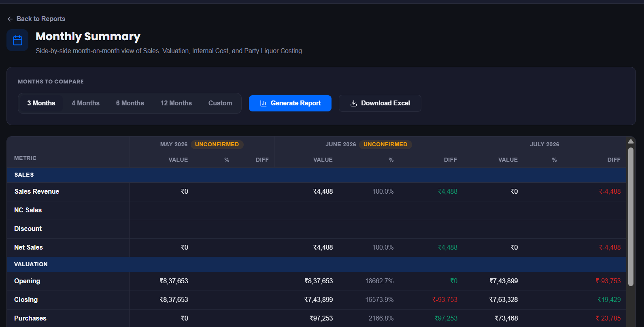Viewport: 644px width, 327px height.
Task: Select the 3 Months option
Action: point(41,103)
